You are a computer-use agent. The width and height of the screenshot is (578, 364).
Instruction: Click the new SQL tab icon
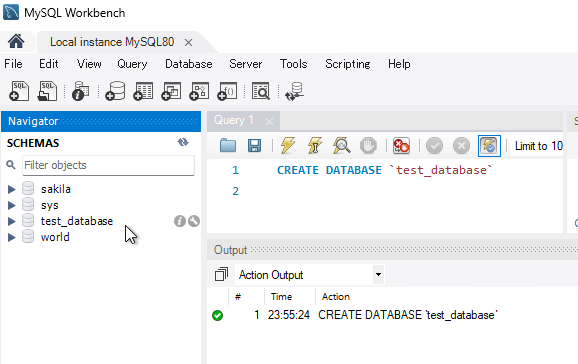pyautogui.click(x=19, y=91)
